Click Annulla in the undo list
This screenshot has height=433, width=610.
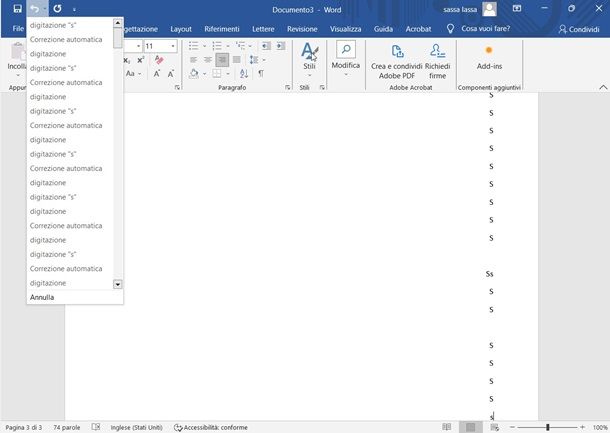[x=42, y=297]
